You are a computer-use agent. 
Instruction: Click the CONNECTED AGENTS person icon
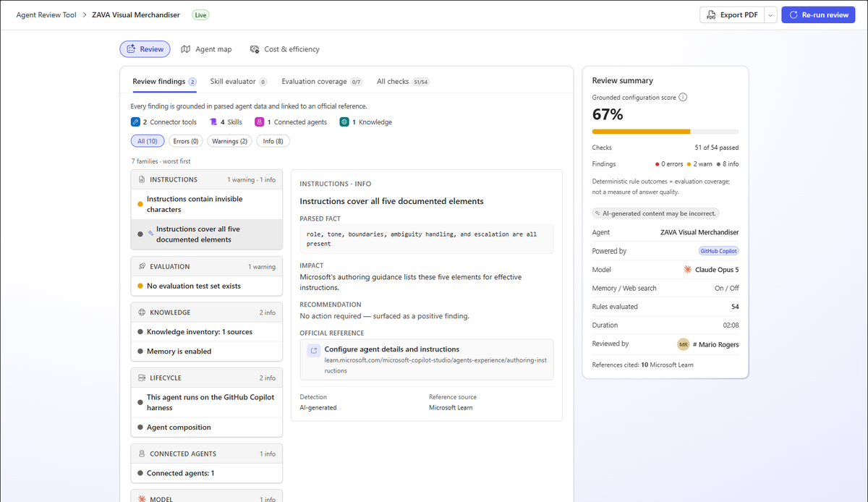tap(141, 454)
